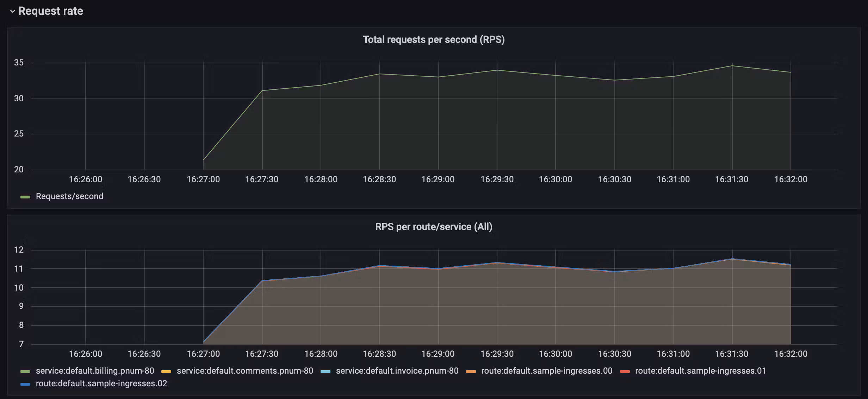Open Total requests per second panel title menu
The height and width of the screenshot is (399, 868).
(434, 39)
